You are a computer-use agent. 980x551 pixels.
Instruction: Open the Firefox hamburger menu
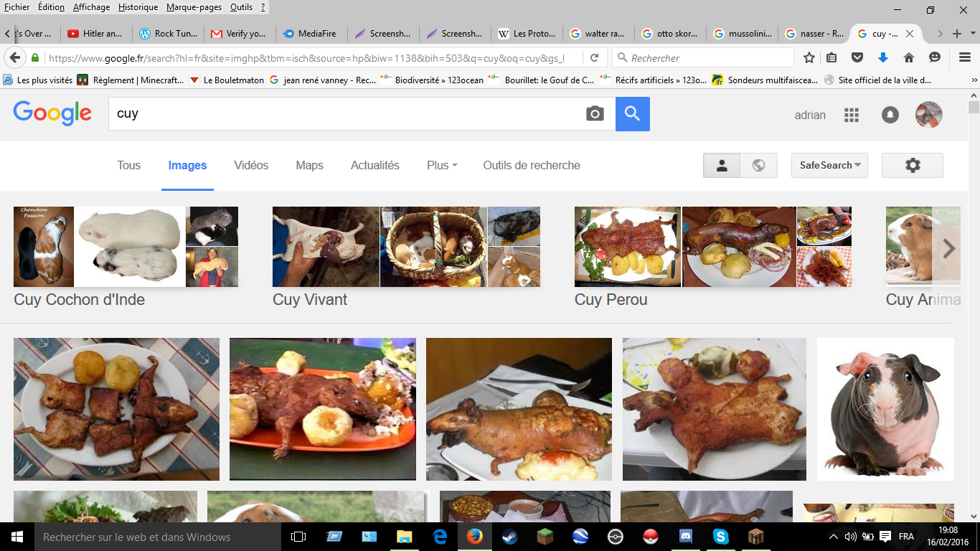965,57
